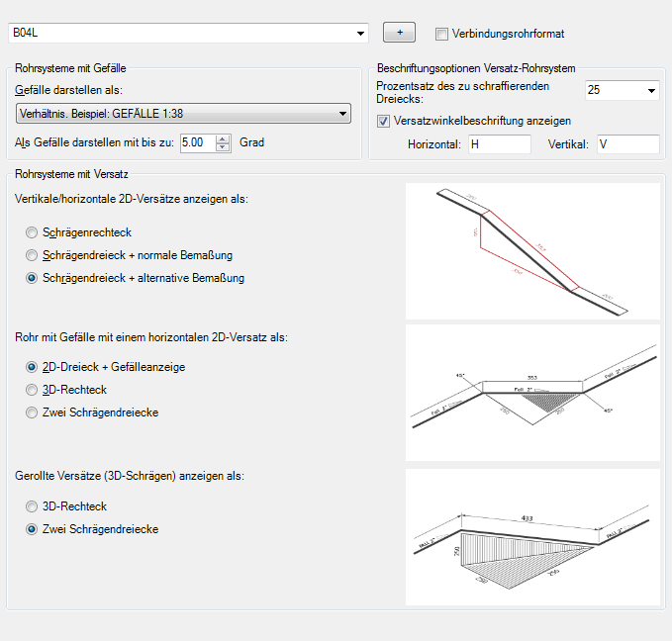Click 'Gerollte Versätze (3D-Schrägen) anzeigen als' label

[130, 476]
